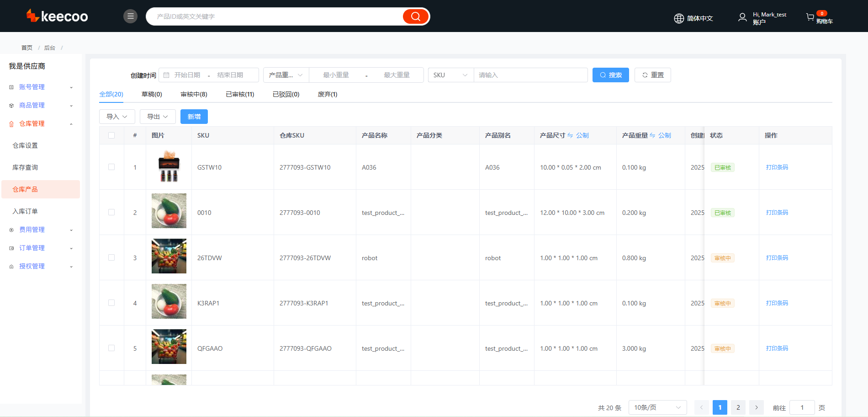Image resolution: width=868 pixels, height=417 pixels.
Task: Toggle the hamburger menu icon
Action: point(130,16)
